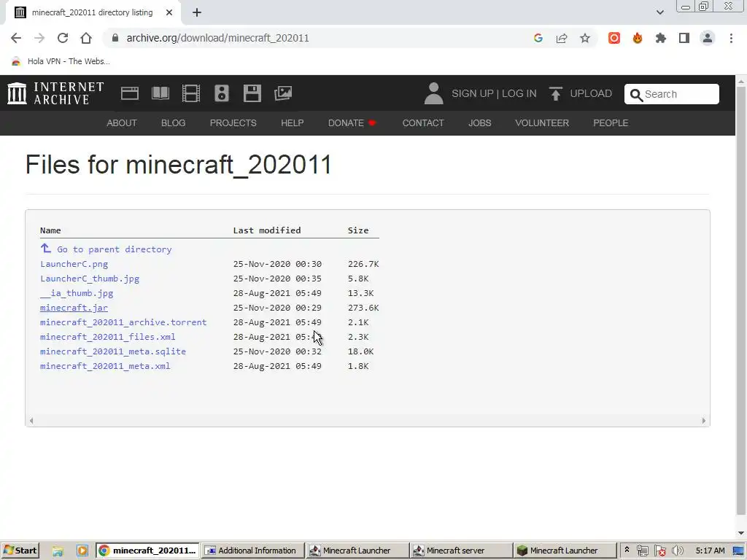Click the Last modified column header

click(267, 230)
